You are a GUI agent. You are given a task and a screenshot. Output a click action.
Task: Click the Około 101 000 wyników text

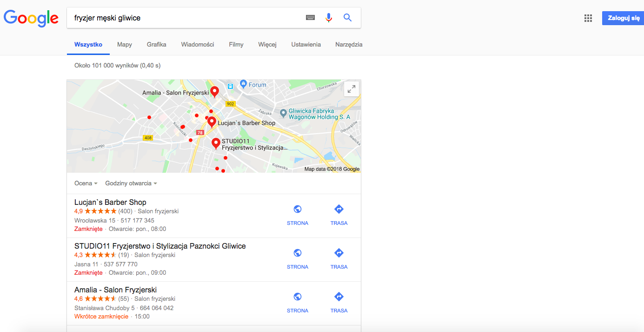tap(106, 66)
